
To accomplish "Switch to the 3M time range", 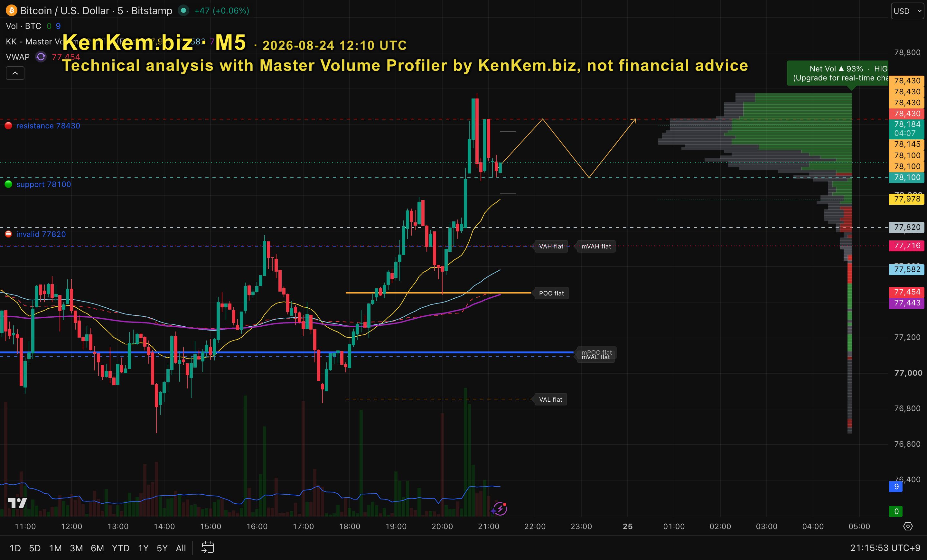I will point(76,548).
